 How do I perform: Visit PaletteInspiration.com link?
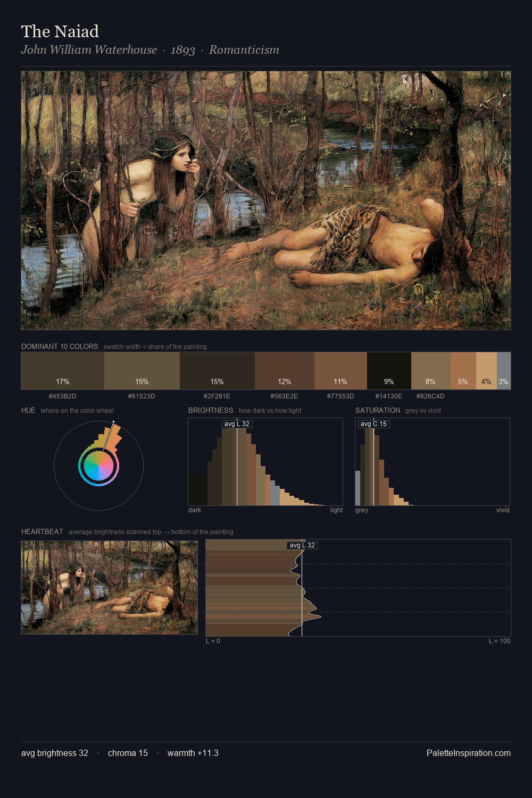pyautogui.click(x=469, y=753)
